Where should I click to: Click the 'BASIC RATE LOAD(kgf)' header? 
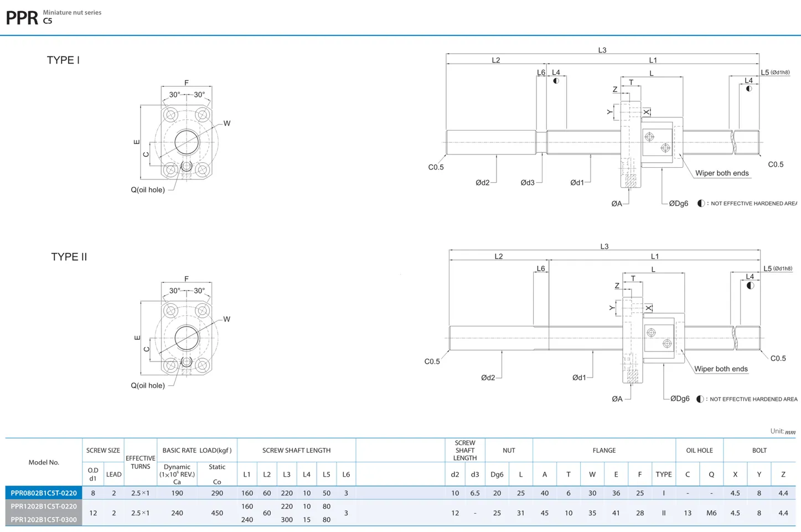coord(197,451)
